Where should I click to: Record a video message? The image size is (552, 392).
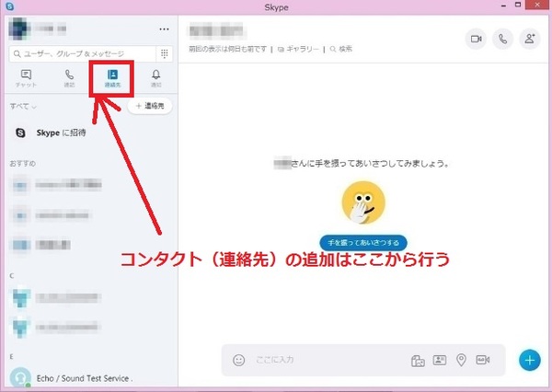coord(482,361)
